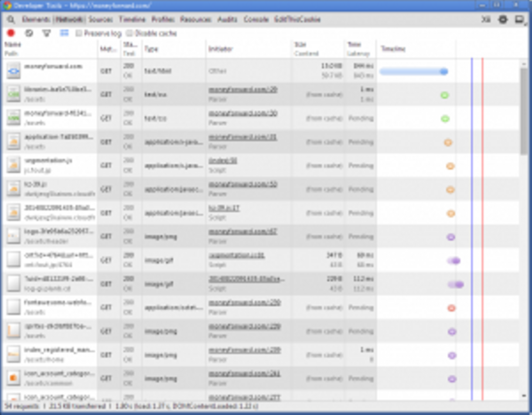Viewport: 532px width, 415px height.
Task: Enable the Preserve log checkbox
Action: click(78, 33)
